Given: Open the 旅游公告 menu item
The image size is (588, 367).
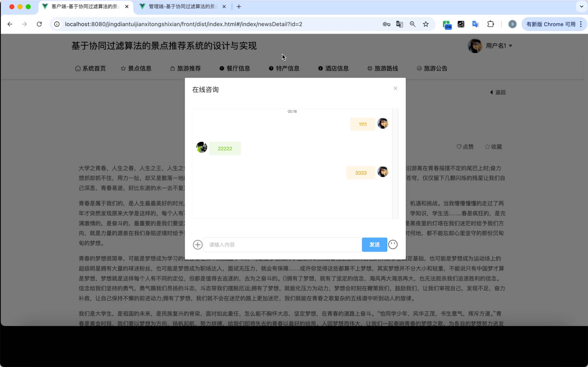Looking at the screenshot, I should (432, 68).
